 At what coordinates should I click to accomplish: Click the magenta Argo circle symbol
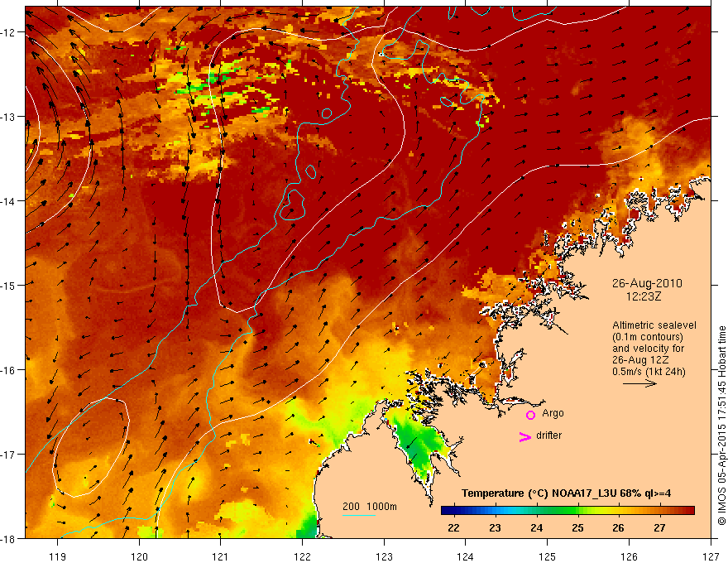pyautogui.click(x=530, y=415)
